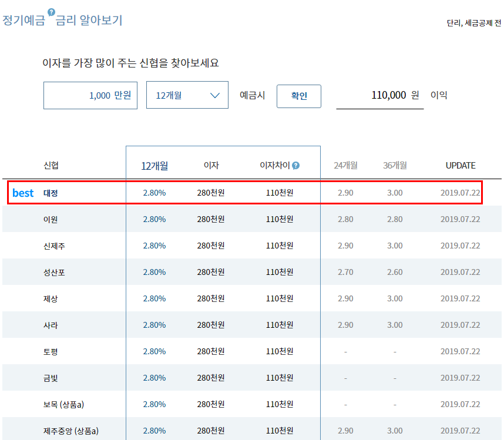Click the help icon next to 정기예금 title
The image size is (504, 440).
[x=51, y=12]
